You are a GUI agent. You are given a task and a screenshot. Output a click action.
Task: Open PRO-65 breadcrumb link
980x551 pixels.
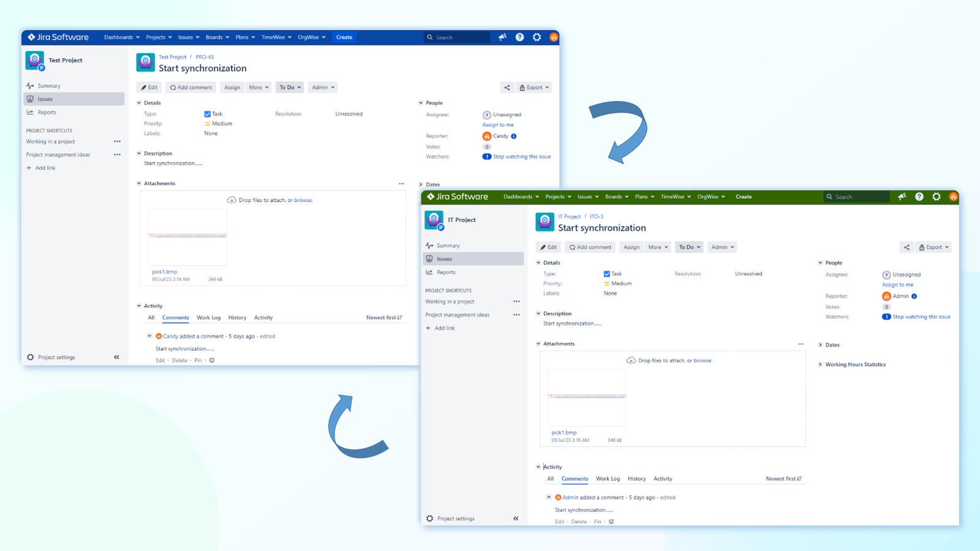[205, 57]
